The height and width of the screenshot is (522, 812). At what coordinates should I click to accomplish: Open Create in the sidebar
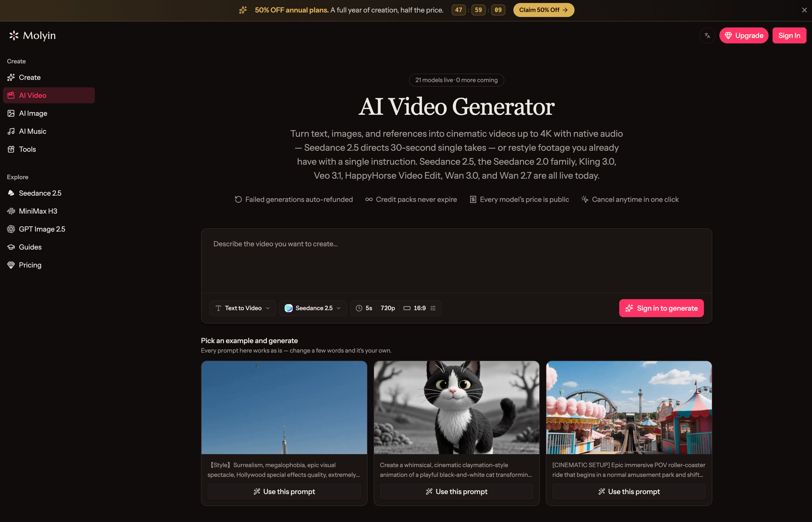(x=49, y=77)
